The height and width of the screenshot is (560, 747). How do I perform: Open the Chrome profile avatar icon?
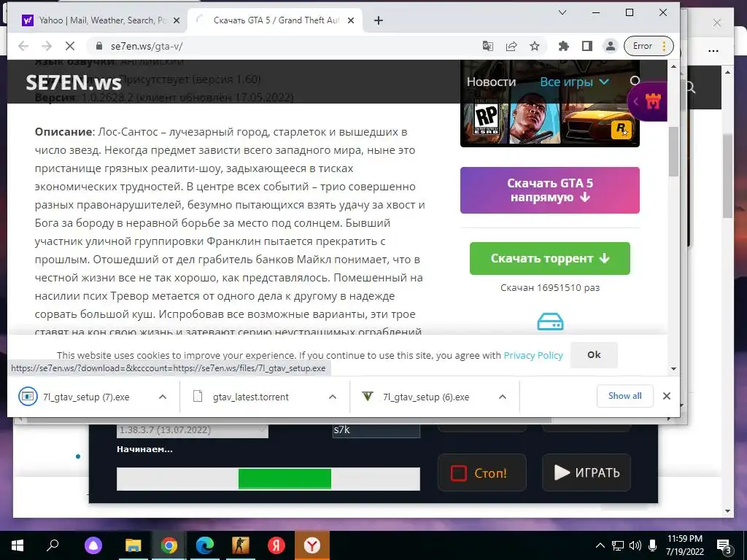[x=610, y=46]
